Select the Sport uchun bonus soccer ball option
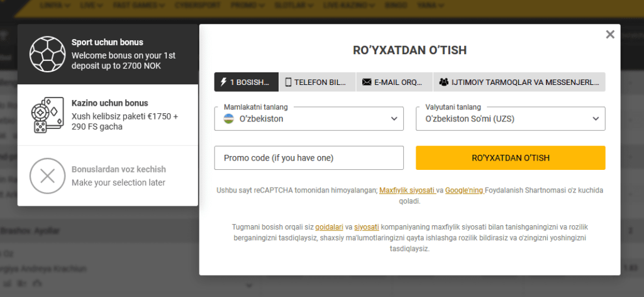Screen dimensions: 644x297 pos(108,54)
